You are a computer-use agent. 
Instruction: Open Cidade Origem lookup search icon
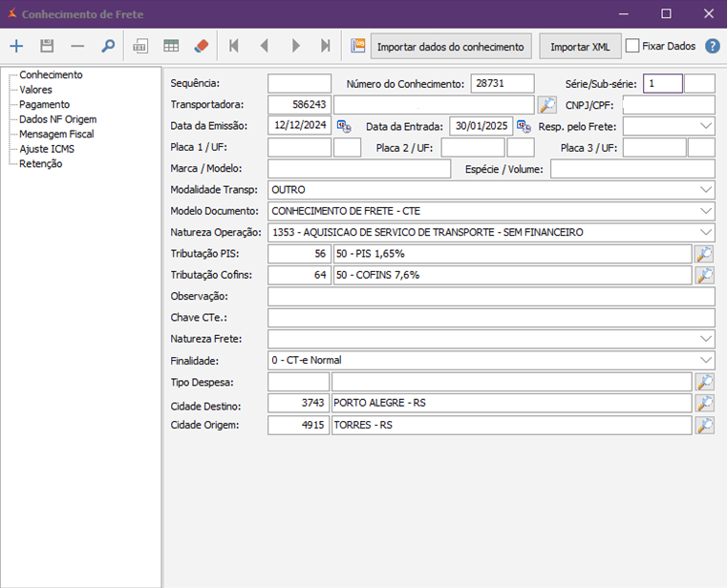pos(704,426)
